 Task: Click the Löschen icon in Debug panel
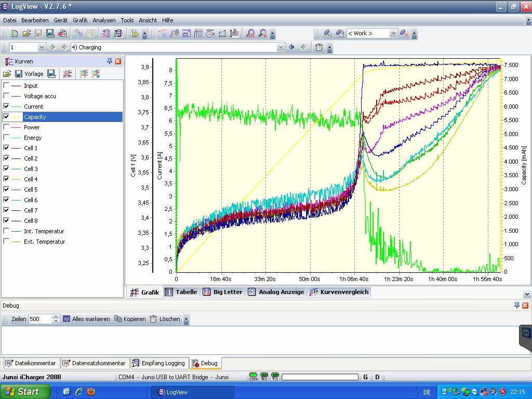153,319
